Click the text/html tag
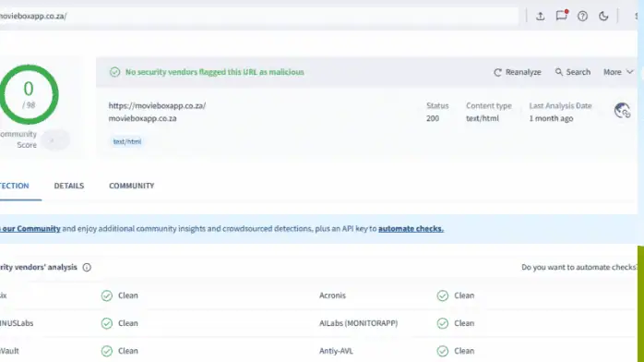644x362 pixels. [127, 141]
